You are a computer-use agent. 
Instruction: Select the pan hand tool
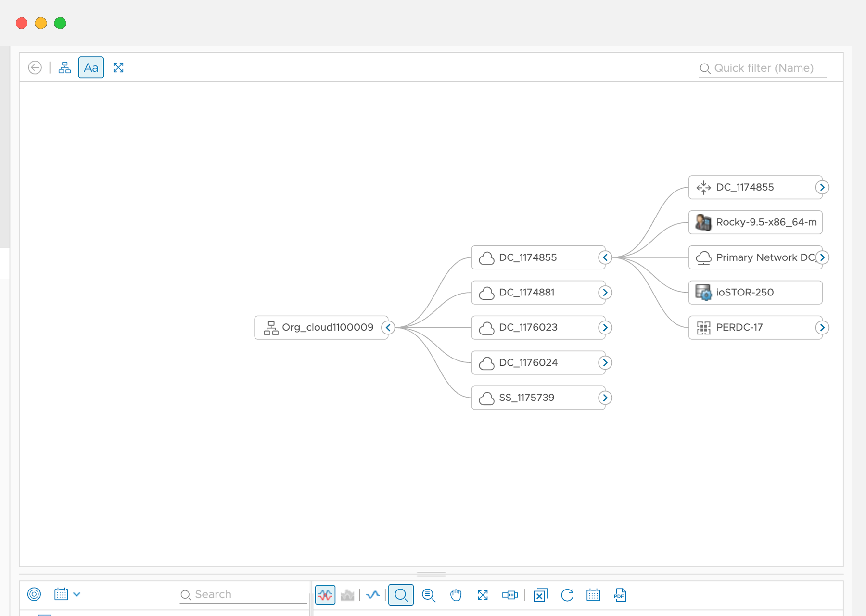(x=456, y=595)
